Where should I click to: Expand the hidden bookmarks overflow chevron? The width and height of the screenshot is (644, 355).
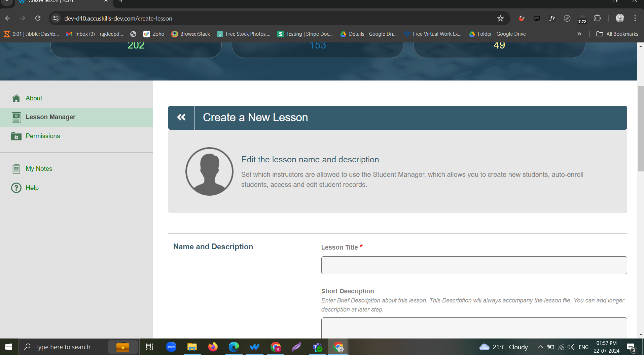pyautogui.click(x=579, y=34)
